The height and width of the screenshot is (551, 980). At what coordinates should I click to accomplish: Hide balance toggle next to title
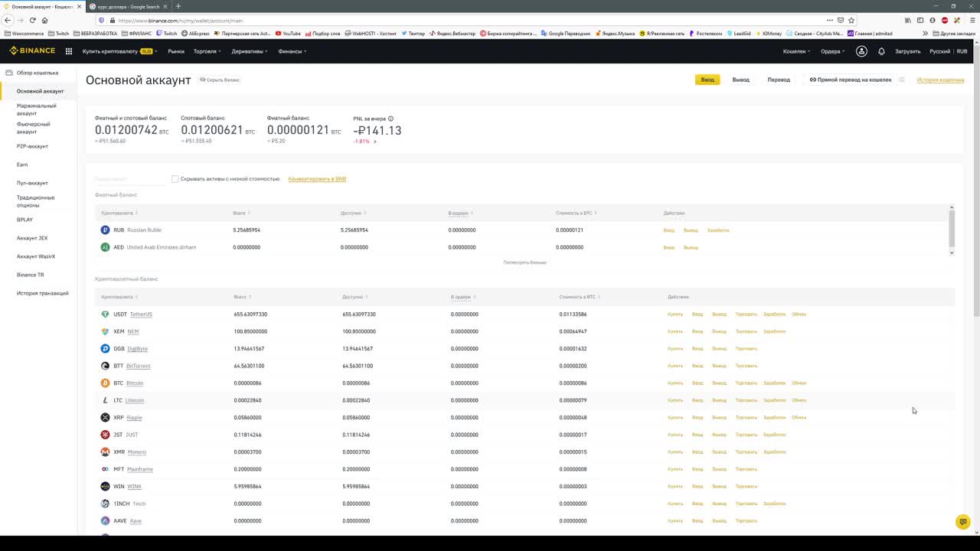220,80
